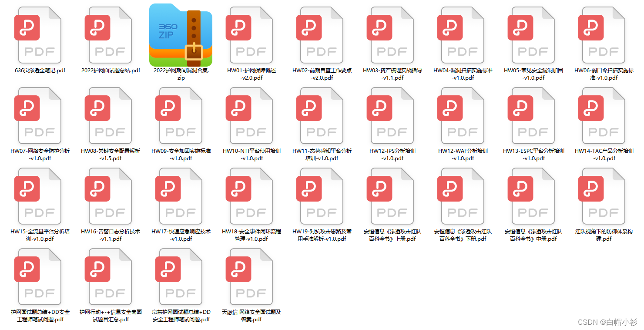Select the 护网行动 信息安全岗面试题目汇总 PDF icon
This screenshot has width=644, height=330.
108,276
